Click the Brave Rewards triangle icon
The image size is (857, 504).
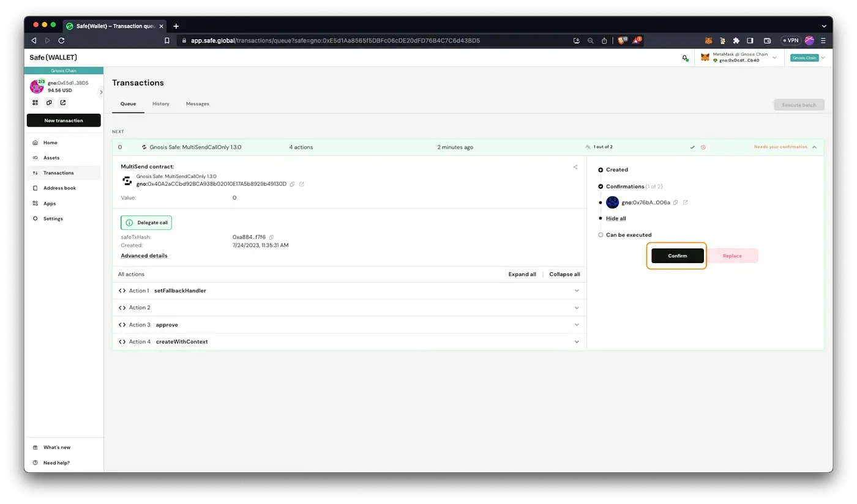tap(637, 40)
